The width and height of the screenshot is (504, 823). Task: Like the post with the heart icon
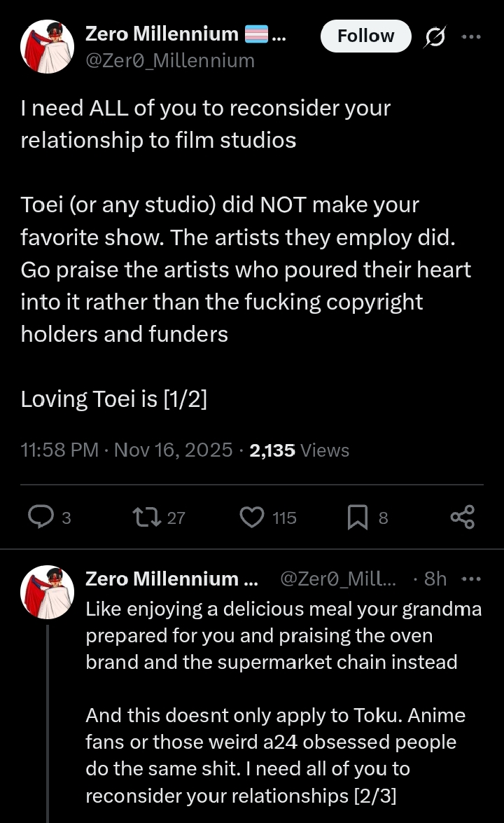[x=251, y=517]
